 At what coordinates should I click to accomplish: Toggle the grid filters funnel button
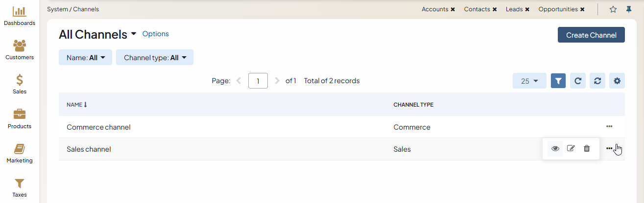tap(558, 81)
